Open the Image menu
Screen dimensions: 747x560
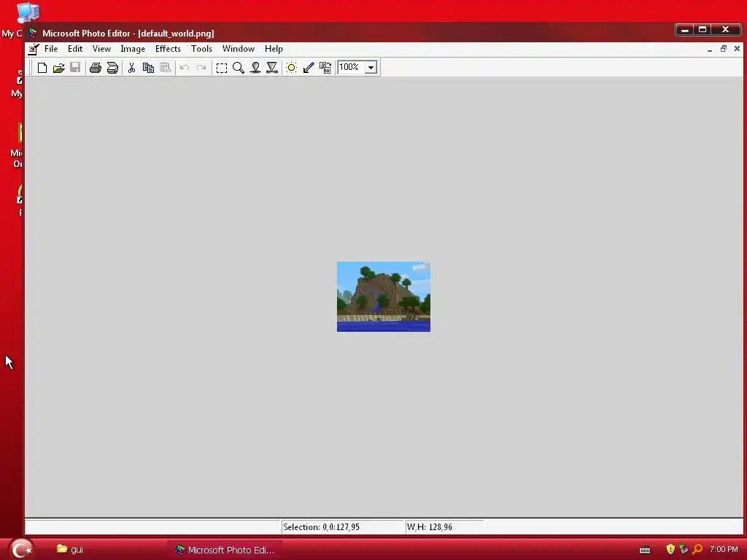click(x=133, y=49)
